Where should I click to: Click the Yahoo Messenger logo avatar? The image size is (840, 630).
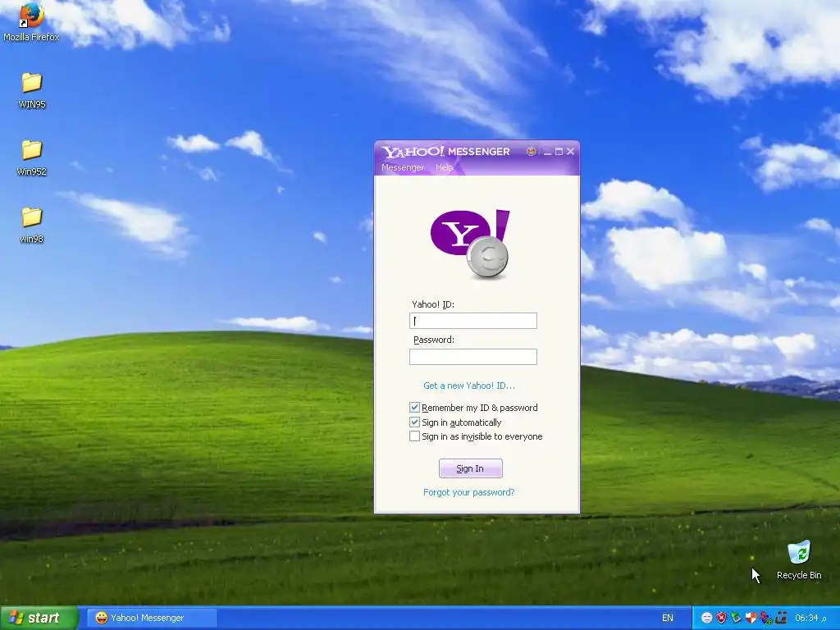point(470,244)
